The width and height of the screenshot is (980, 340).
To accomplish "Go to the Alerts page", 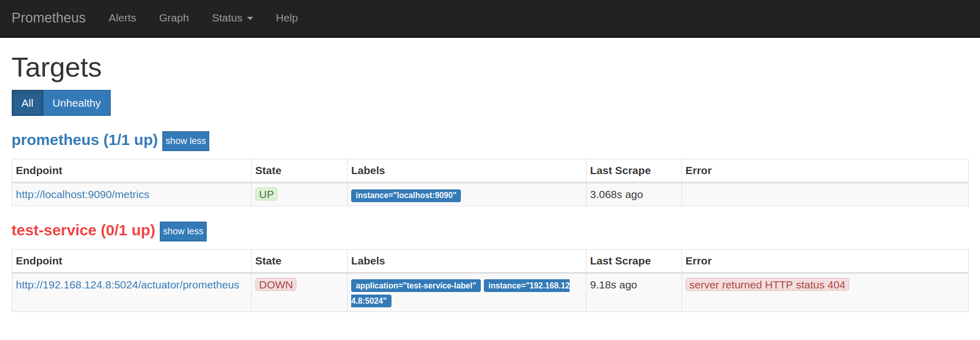I will 122,18.
